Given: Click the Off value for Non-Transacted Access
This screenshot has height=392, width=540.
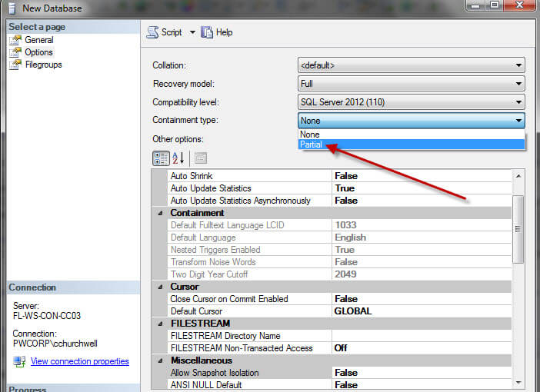Looking at the screenshot, I should [x=341, y=348].
